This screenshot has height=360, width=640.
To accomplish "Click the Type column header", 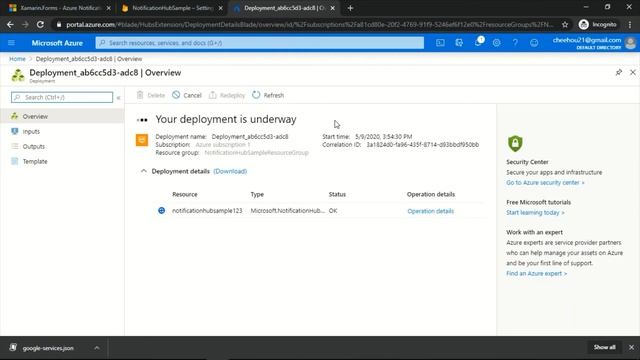I will click(x=257, y=194).
